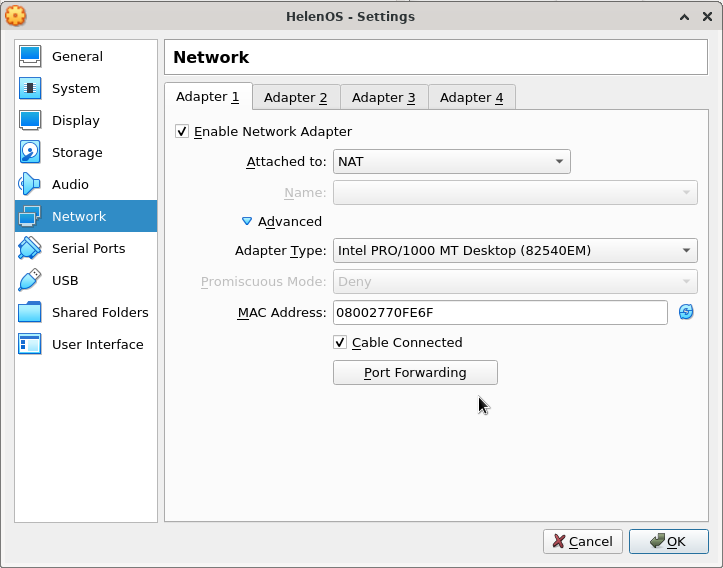Uncheck Enable Network Adapter
The height and width of the screenshot is (568, 723).
[x=182, y=132]
